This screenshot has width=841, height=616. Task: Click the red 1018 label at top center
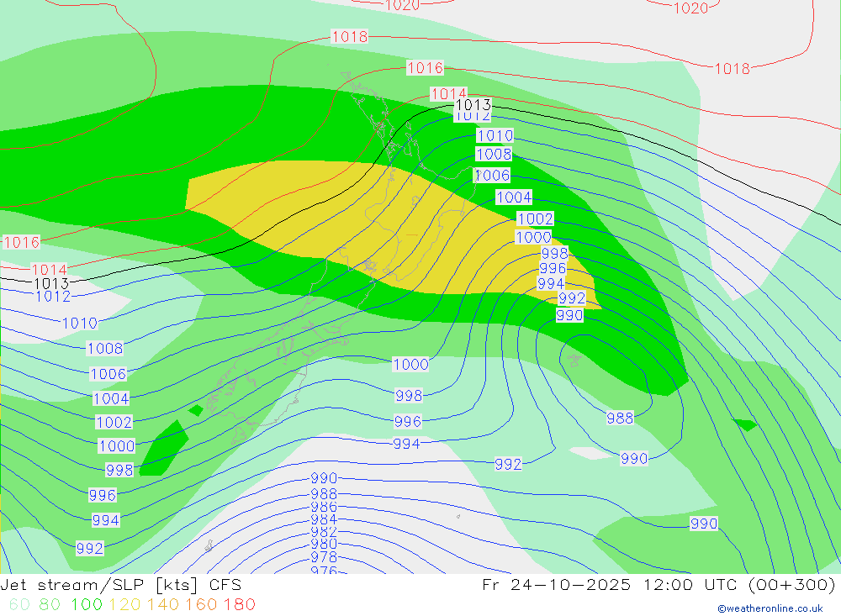[350, 36]
